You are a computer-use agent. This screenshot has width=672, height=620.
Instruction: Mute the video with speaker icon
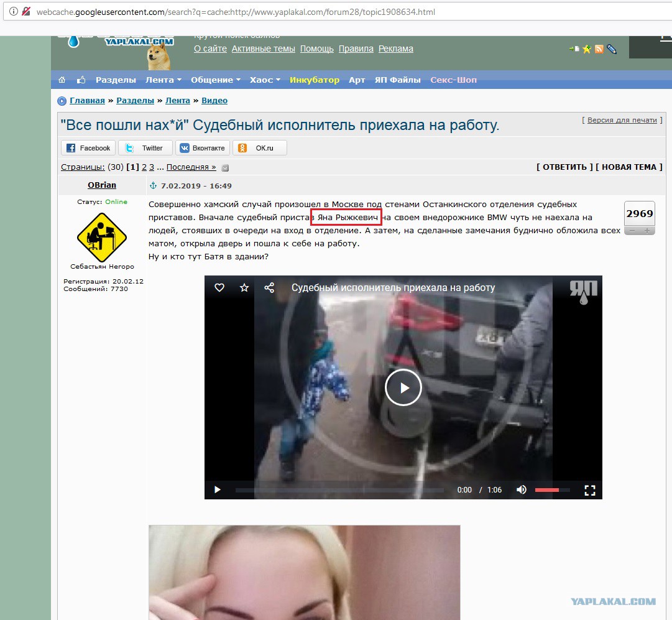[x=521, y=489]
